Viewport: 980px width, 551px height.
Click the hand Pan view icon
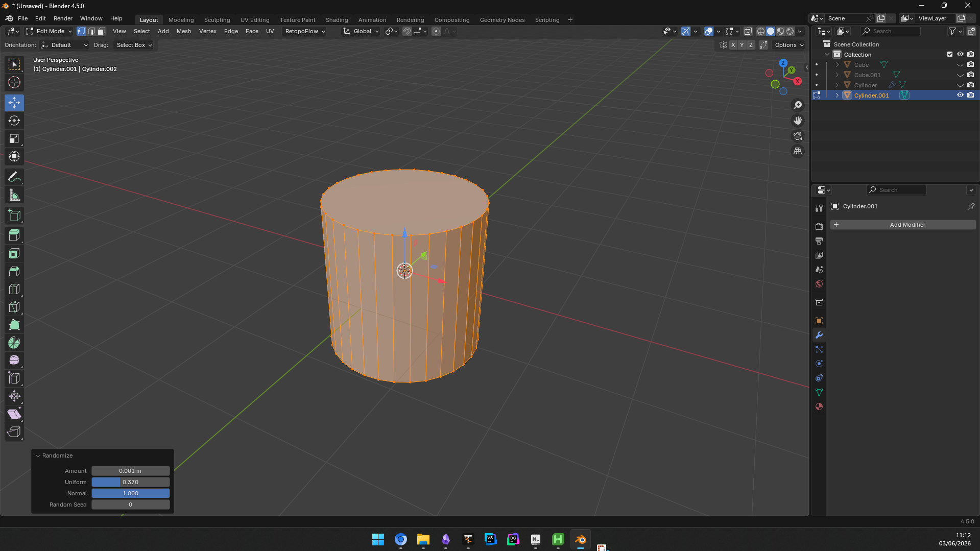click(x=798, y=121)
